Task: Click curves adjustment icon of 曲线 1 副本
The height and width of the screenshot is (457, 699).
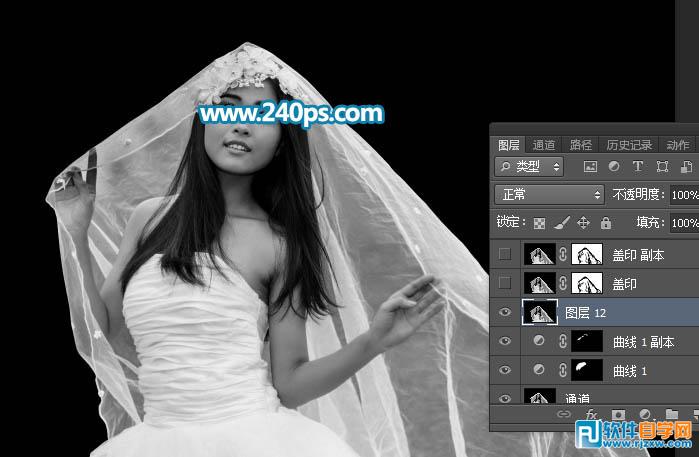Action: click(x=539, y=341)
